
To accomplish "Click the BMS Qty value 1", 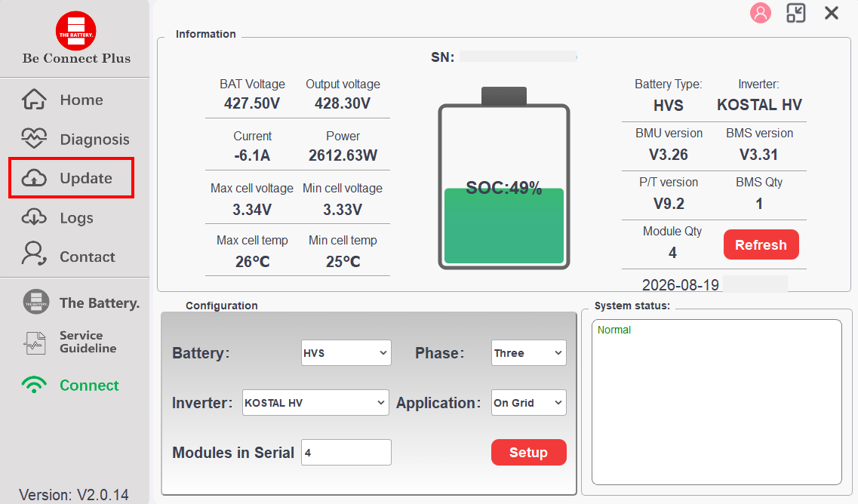I will [x=759, y=204].
